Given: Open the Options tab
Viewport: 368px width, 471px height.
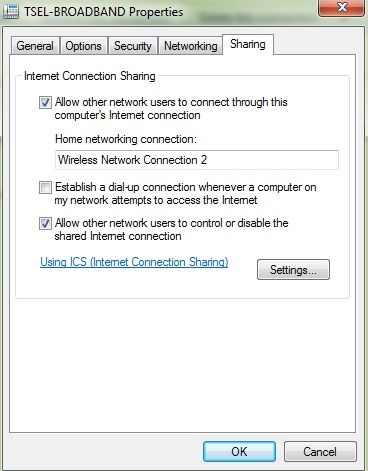Looking at the screenshot, I should [x=83, y=46].
